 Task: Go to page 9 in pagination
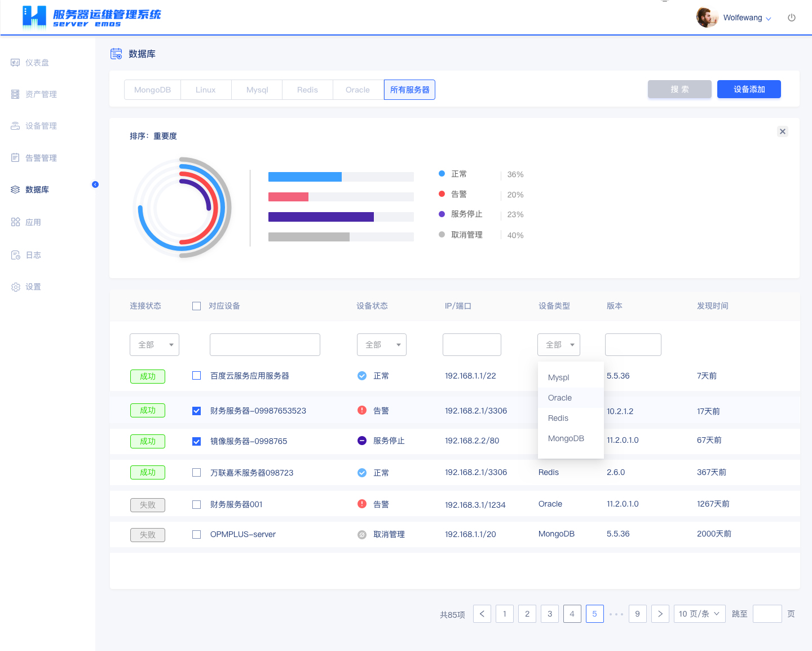click(x=637, y=614)
